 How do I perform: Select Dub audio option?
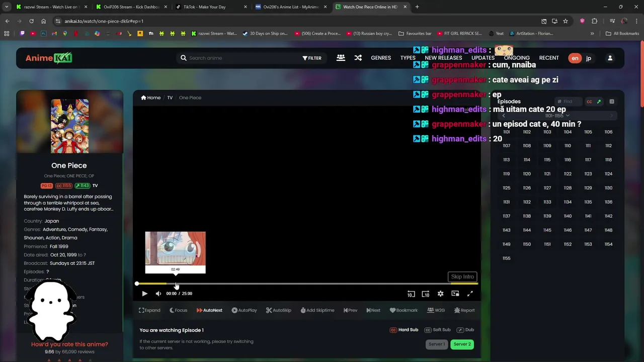click(x=465, y=330)
